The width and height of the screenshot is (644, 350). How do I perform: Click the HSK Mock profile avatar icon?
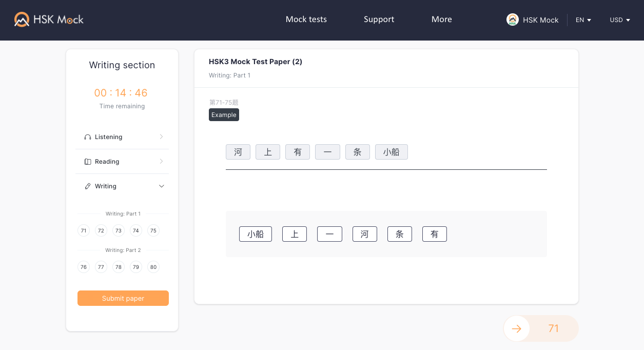[x=512, y=20]
